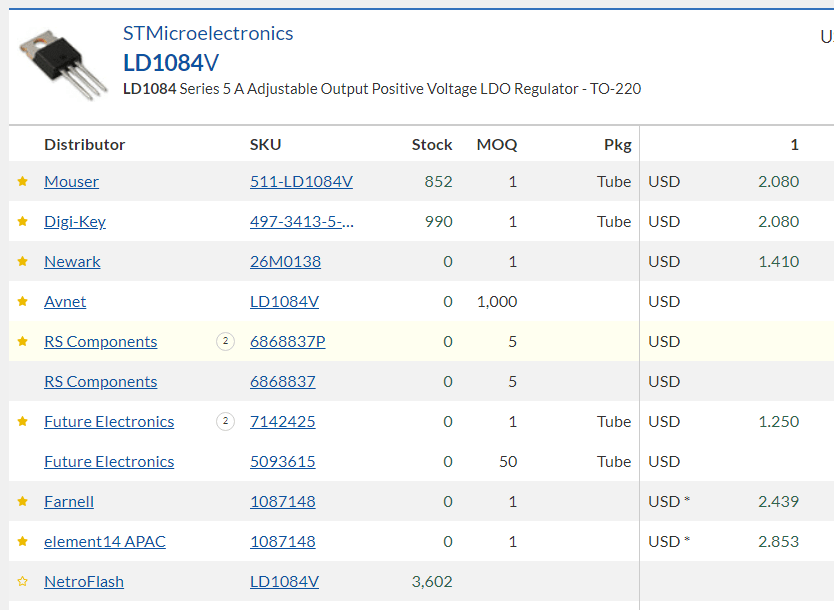Click the Stock column header

pyautogui.click(x=432, y=145)
